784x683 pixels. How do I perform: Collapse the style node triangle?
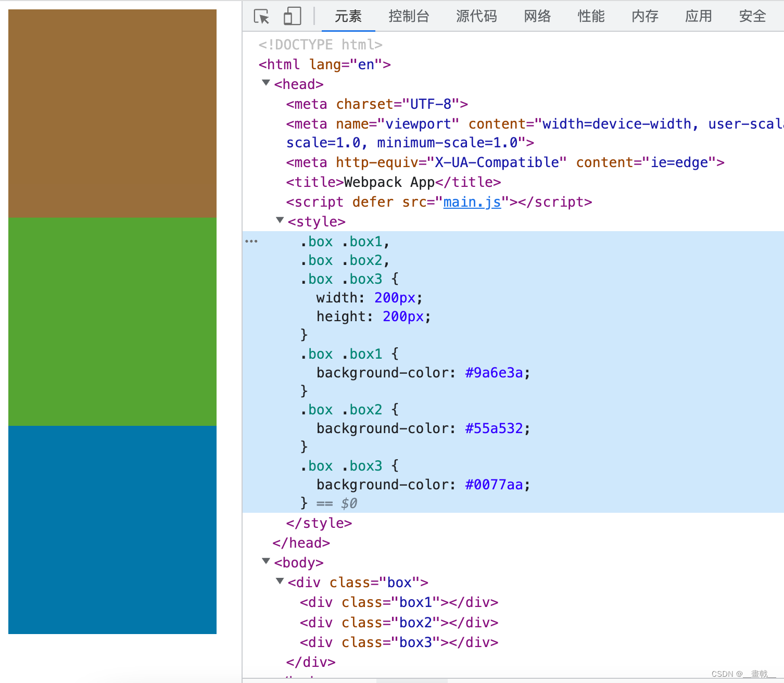click(x=280, y=220)
